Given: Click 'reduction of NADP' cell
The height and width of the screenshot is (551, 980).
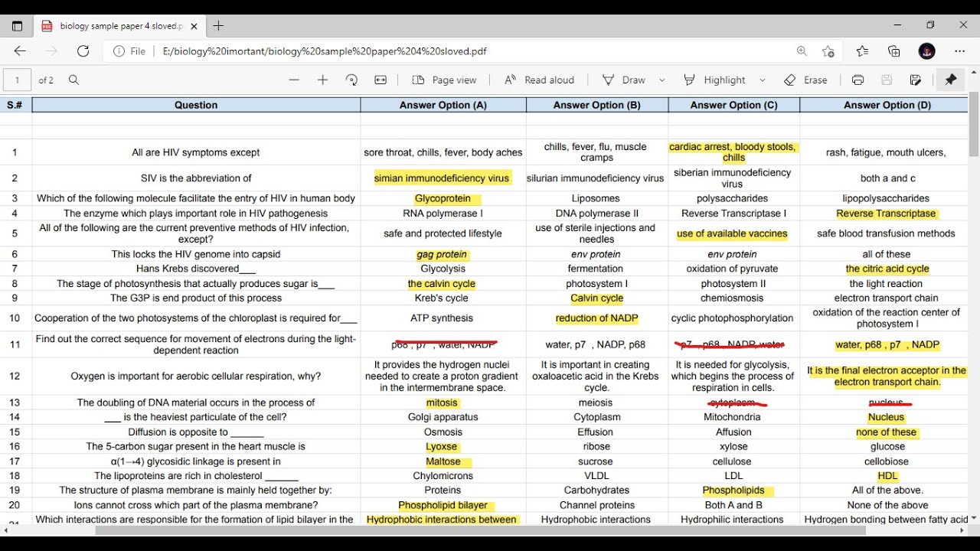Looking at the screenshot, I should [x=596, y=318].
